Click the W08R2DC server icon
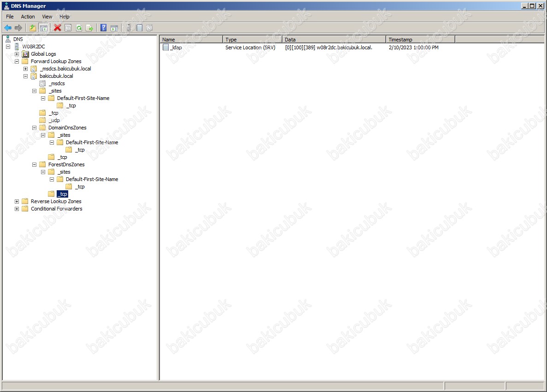Screen dimensions: 547x392 point(17,47)
